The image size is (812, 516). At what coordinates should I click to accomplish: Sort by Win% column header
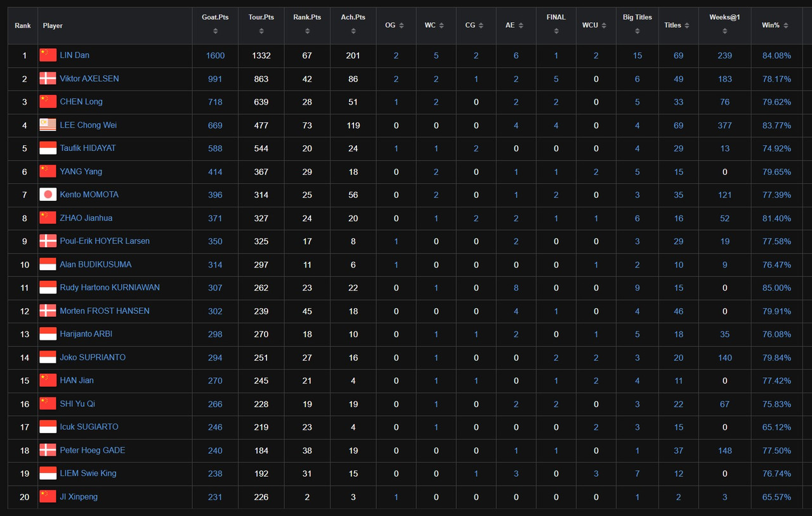[x=776, y=25]
